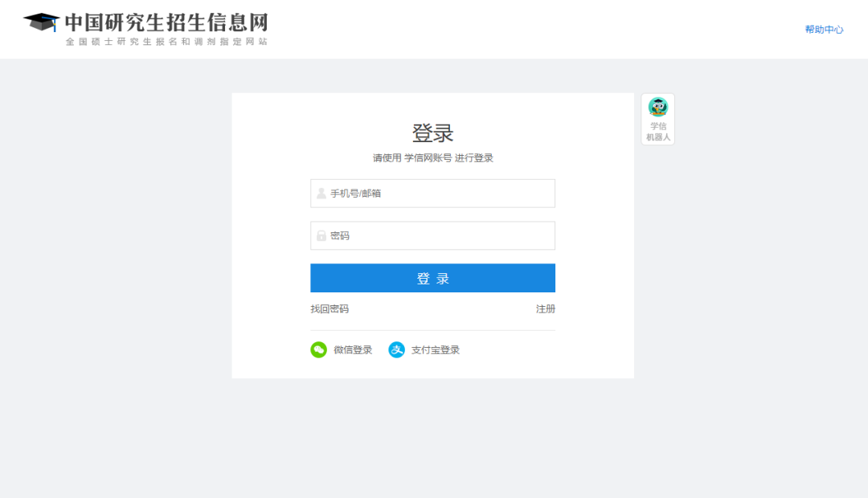The width and height of the screenshot is (868, 498).
Task: Click the 进行登录 text in the login prompt
Action: click(x=474, y=158)
